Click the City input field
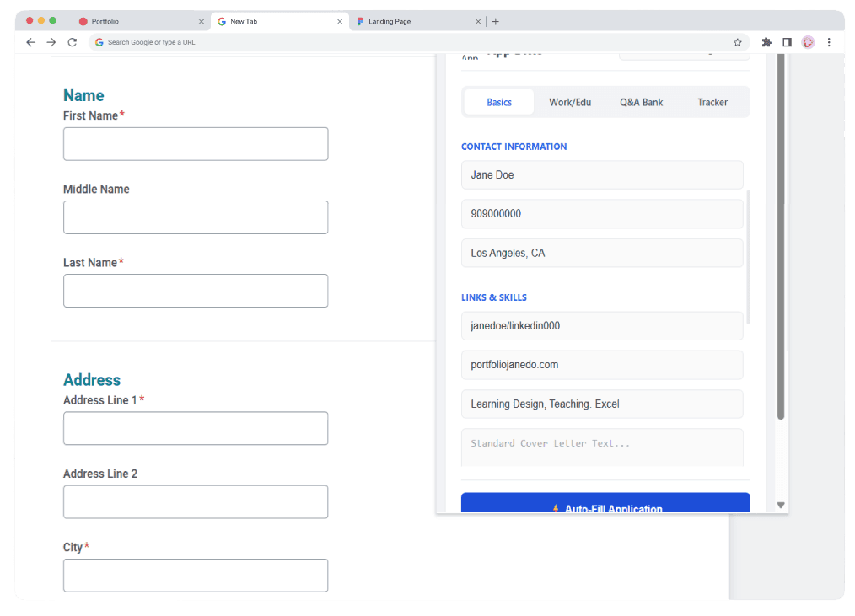Screen dimensions: 855x616 tap(196, 575)
